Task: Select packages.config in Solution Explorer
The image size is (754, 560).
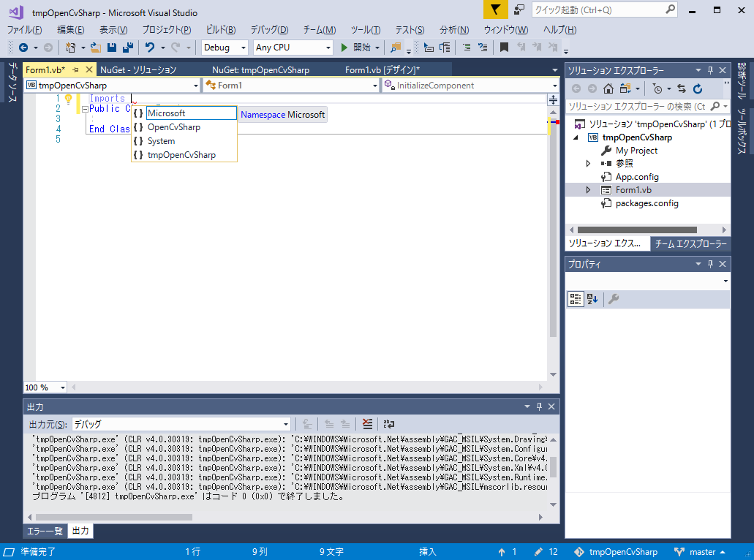Action: point(646,203)
